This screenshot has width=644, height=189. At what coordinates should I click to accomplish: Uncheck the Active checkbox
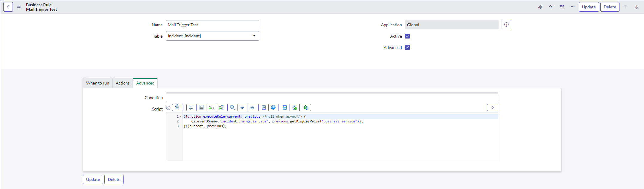(x=407, y=36)
